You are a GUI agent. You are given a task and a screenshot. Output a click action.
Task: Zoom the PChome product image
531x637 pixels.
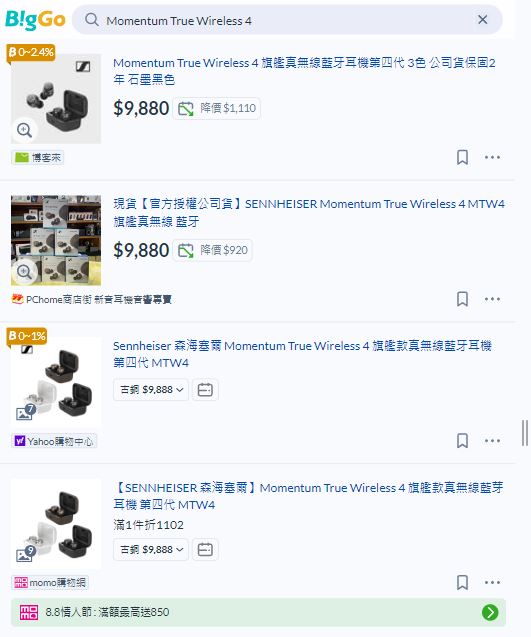24,272
